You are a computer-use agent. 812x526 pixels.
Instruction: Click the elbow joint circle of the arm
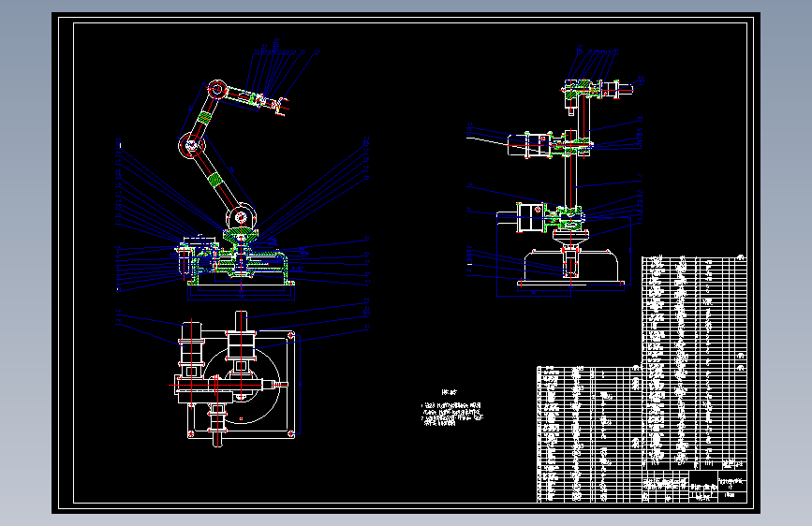pos(191,145)
